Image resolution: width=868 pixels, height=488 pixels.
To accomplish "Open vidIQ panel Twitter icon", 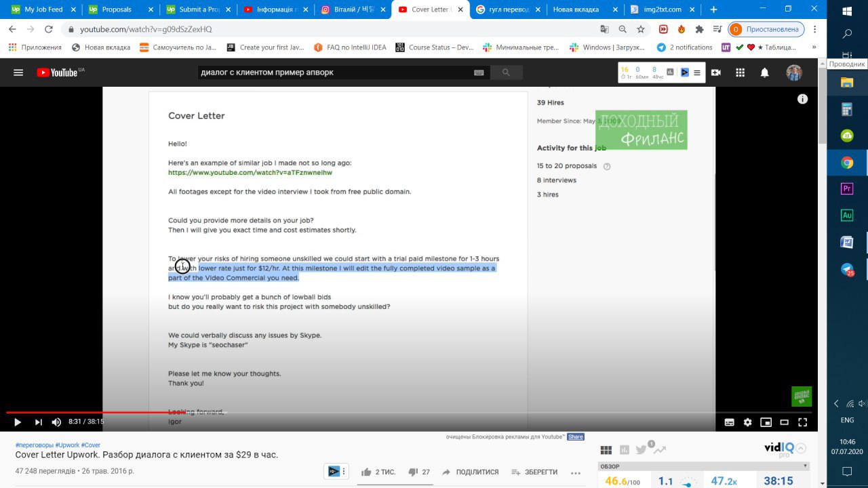I will [x=641, y=450].
